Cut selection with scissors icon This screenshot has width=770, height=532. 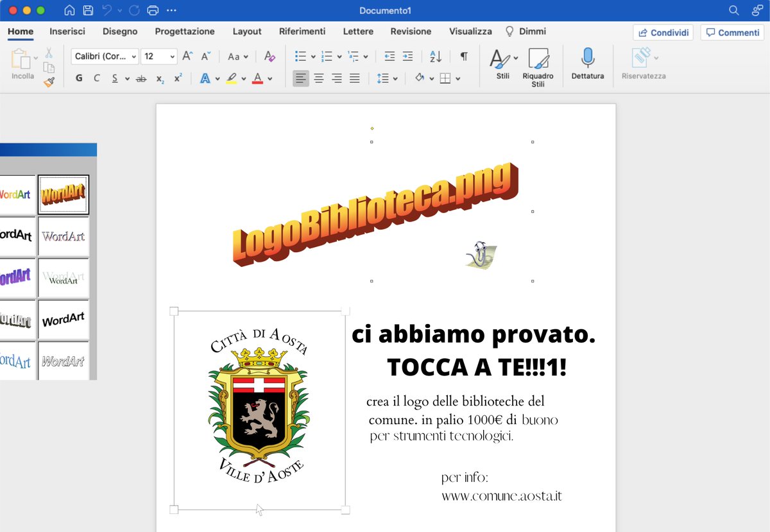coord(49,53)
